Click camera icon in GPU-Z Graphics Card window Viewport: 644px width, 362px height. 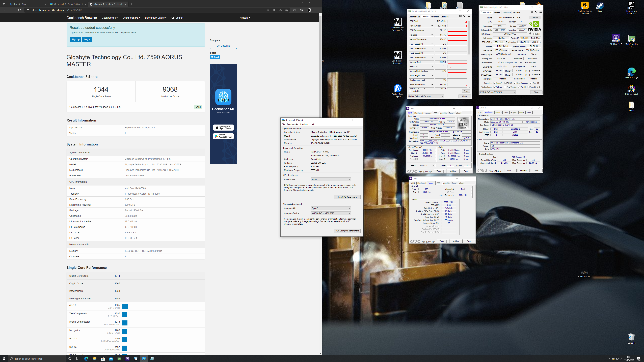(532, 12)
